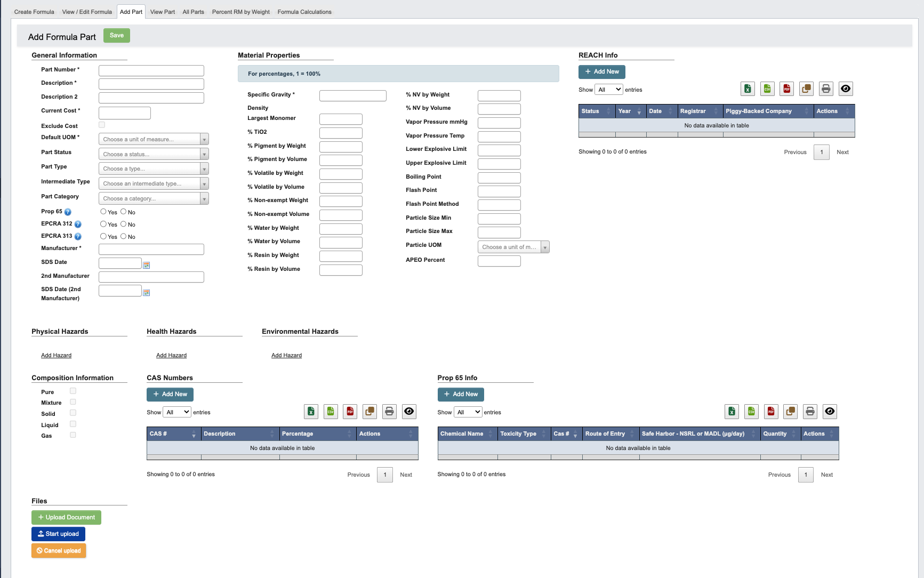924x578 pixels.
Task: Select No for EPCRA 312
Action: 123,224
